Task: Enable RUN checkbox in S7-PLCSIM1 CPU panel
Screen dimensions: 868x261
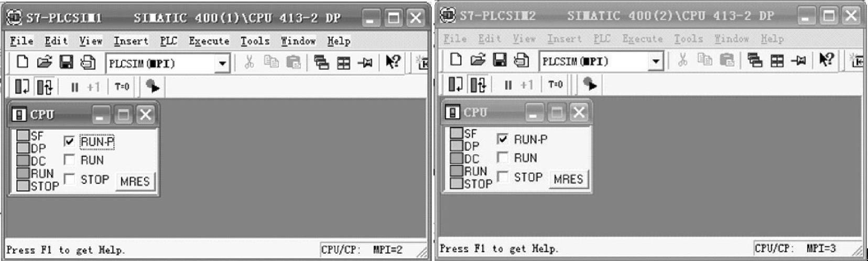Action: click(x=69, y=160)
